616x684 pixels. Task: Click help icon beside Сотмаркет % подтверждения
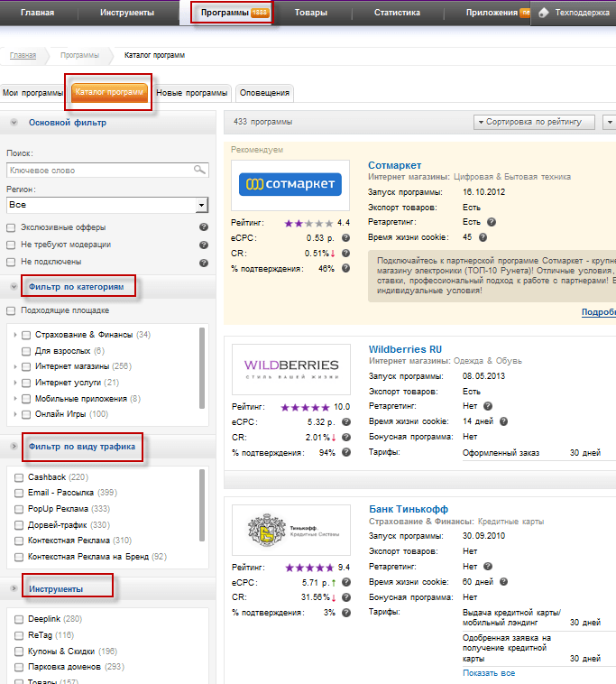345,268
